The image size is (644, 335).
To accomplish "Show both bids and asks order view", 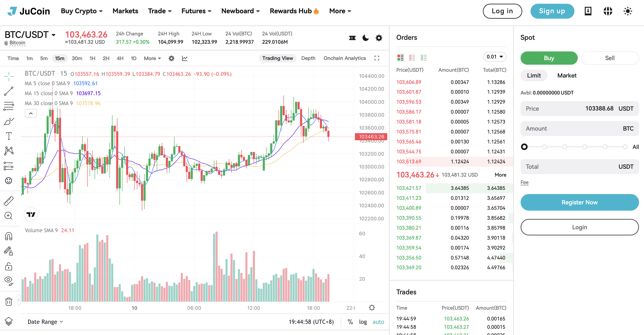I will (x=400, y=58).
